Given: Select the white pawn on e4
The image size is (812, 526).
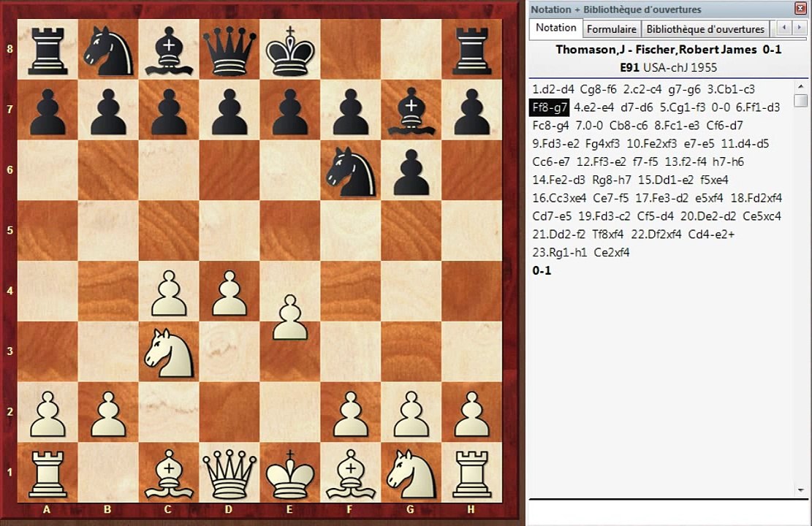Looking at the screenshot, I should pyautogui.click(x=290, y=317).
